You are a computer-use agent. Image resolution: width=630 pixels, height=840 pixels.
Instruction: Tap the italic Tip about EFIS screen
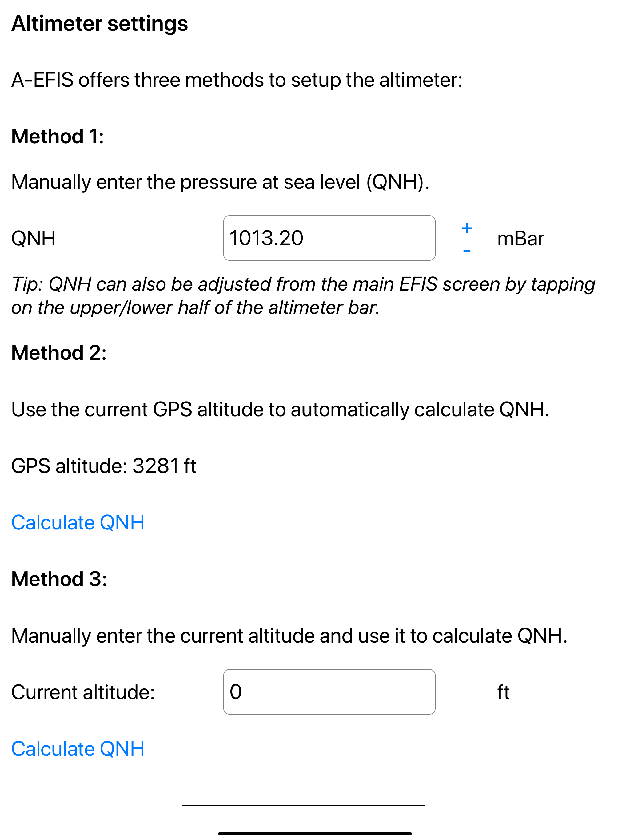(x=303, y=296)
